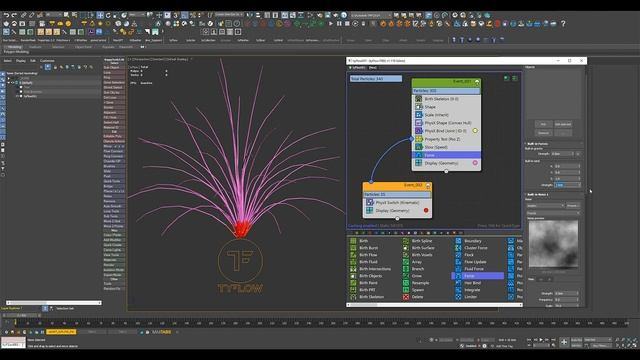Viewport: 640px width, 360px height.
Task: Click the Help question mark icon
Action: pos(563,24)
